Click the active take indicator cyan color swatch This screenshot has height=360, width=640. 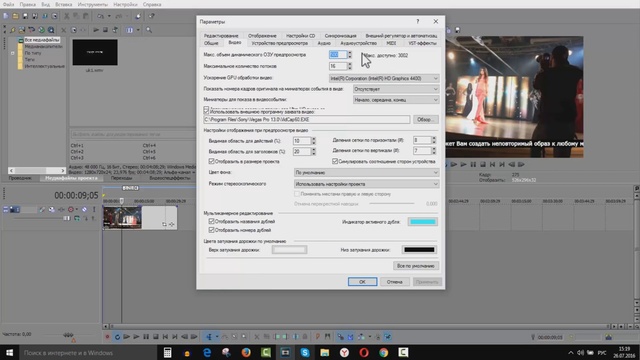(x=422, y=222)
